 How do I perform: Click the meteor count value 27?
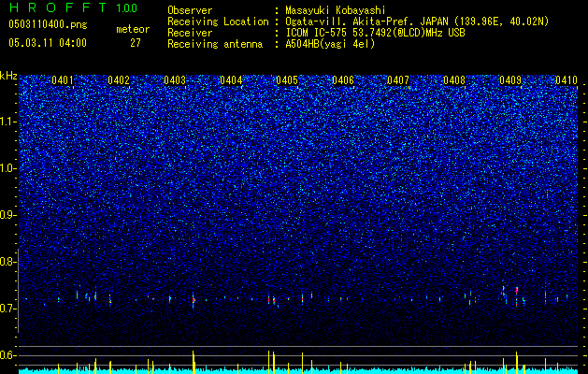(136, 43)
